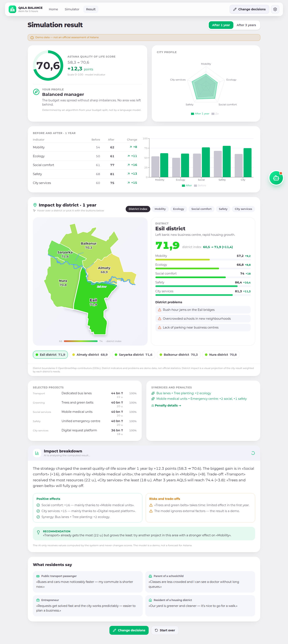Viewport: 288px width, 644px height.
Task: Click the bus icon for Public transport passenger
Action: point(38,576)
